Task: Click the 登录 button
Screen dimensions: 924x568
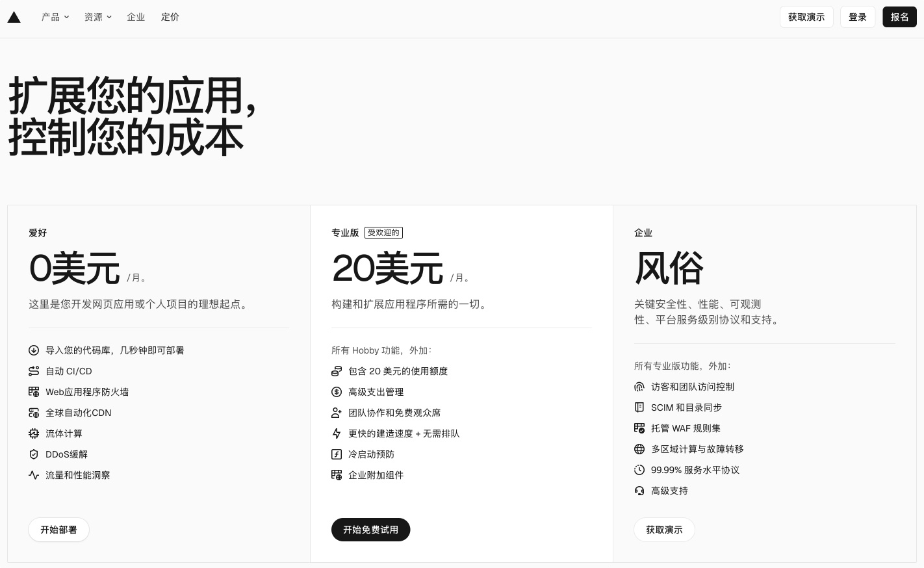Action: (x=858, y=17)
